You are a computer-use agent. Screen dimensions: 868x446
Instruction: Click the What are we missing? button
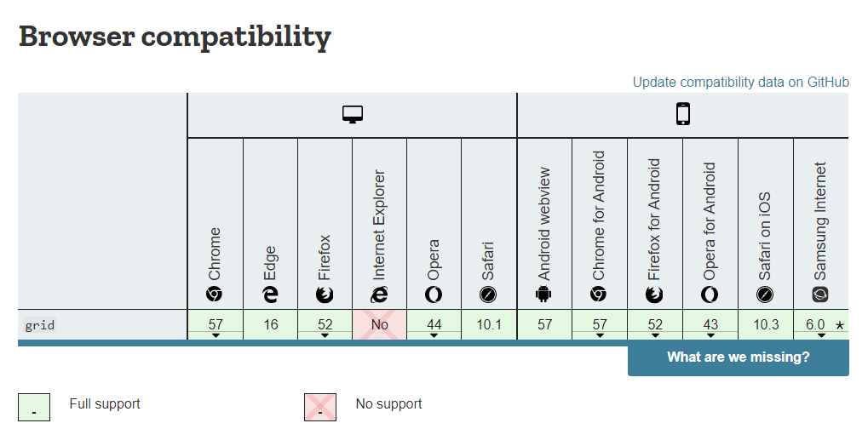coord(738,357)
